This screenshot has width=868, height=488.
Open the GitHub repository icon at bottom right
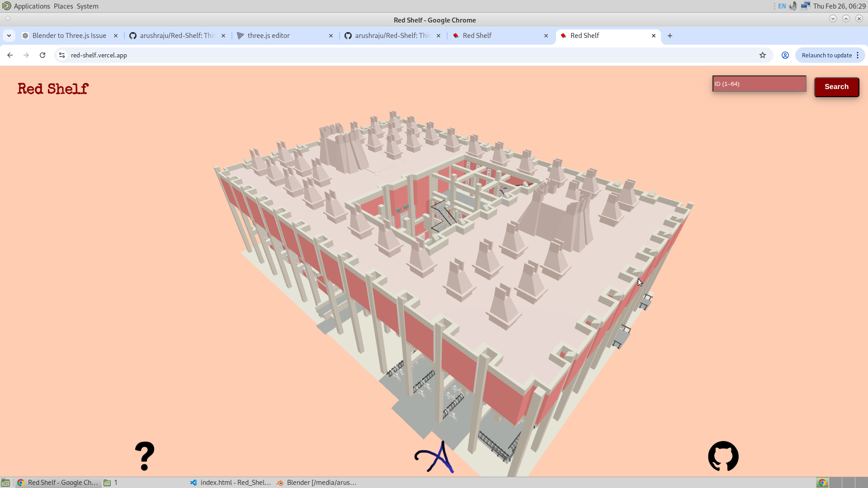tap(723, 456)
